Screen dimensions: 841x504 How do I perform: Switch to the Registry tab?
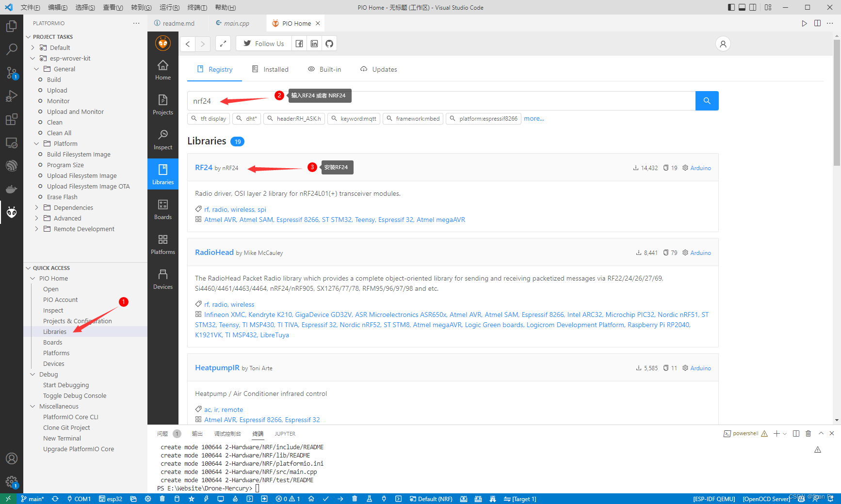[215, 69]
